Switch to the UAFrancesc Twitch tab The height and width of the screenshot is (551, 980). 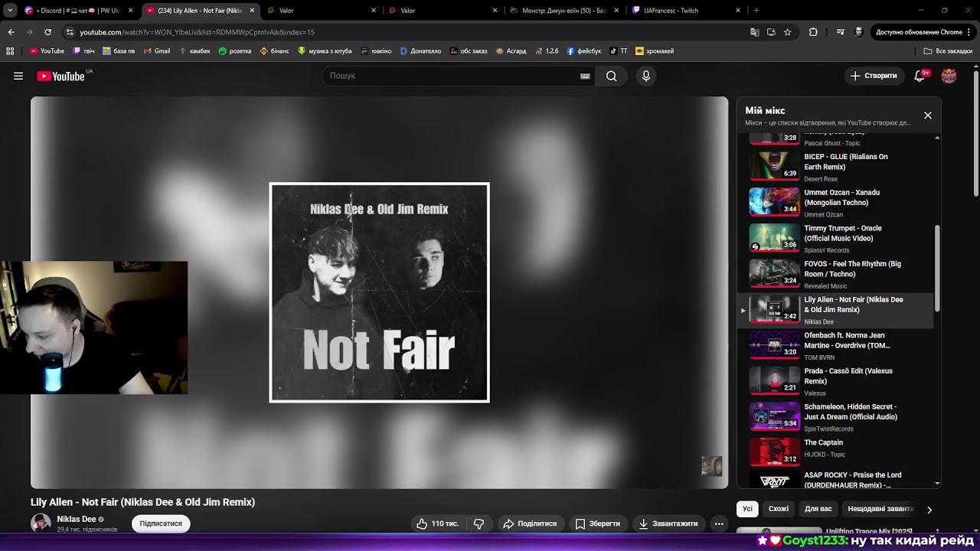687,11
